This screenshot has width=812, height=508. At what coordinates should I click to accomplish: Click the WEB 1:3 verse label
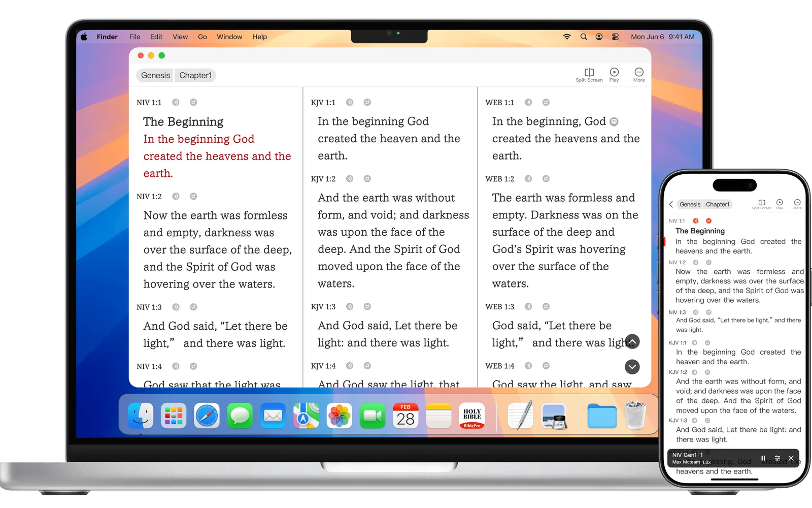tap(500, 306)
